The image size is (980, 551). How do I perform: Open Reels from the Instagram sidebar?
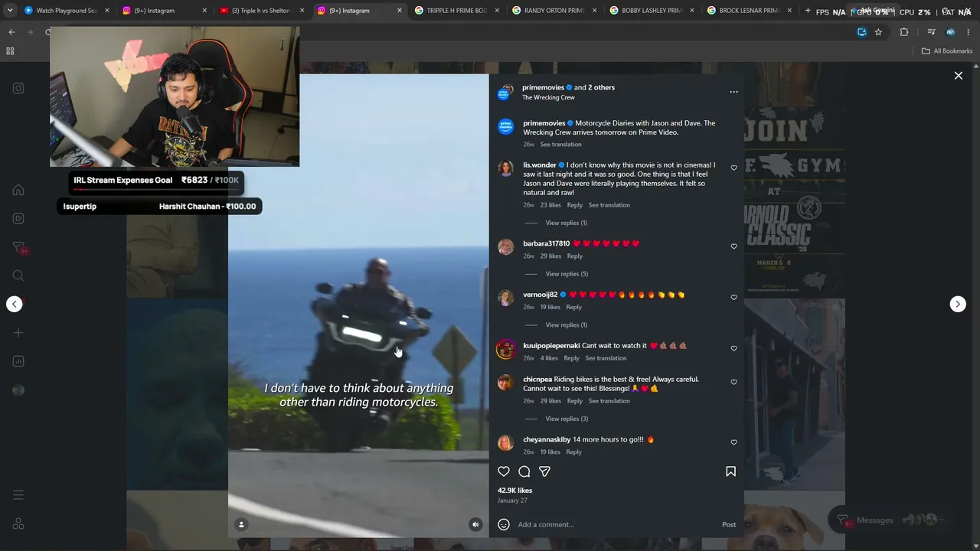pos(18,218)
